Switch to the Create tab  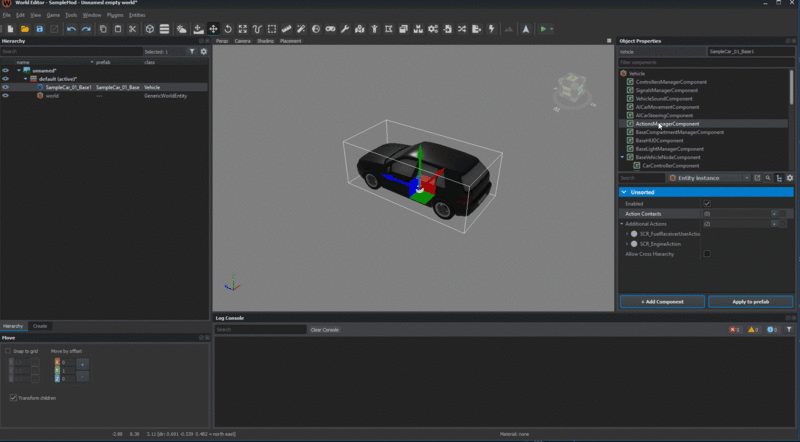tap(41, 326)
